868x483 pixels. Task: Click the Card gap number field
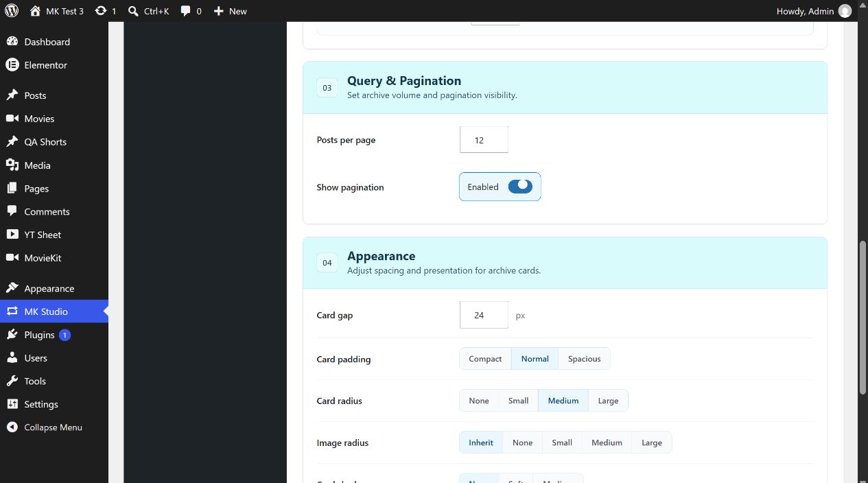[484, 315]
